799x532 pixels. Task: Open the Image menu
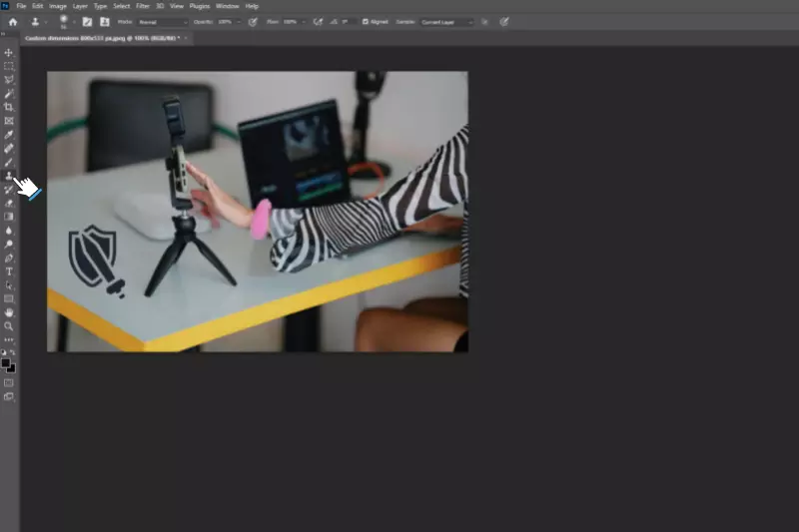click(x=58, y=6)
